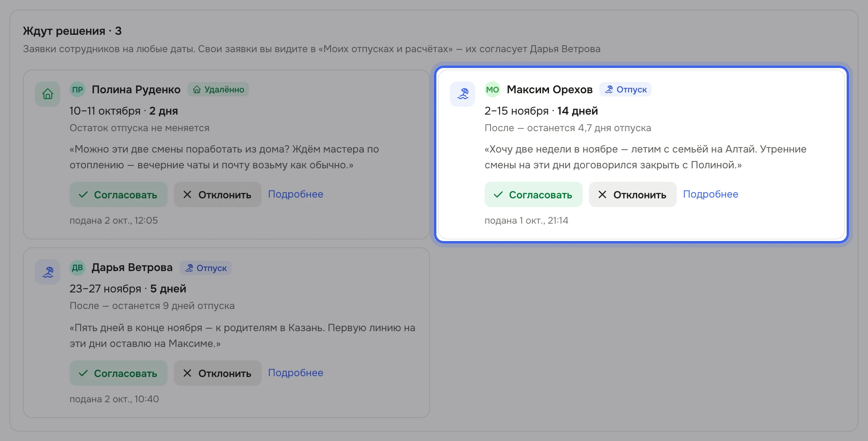Screen dimensions: 868x441
Task: Approve Полина Руденко's remote work request
Action: click(x=119, y=194)
